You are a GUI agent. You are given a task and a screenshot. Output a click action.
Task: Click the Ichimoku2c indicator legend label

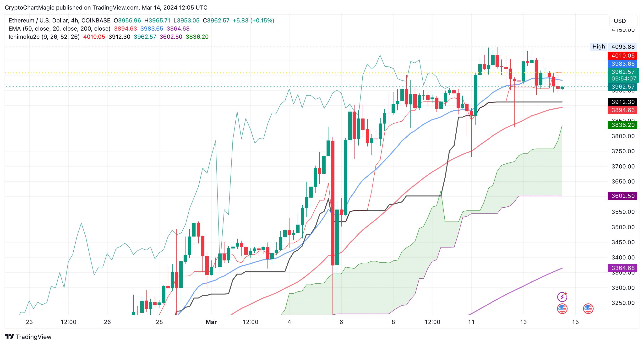pos(44,37)
